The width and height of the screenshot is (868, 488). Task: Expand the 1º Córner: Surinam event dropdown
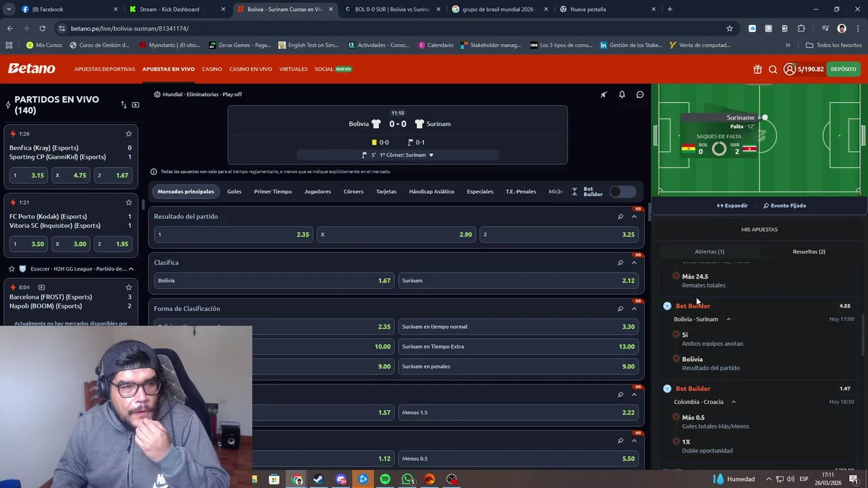coord(431,155)
